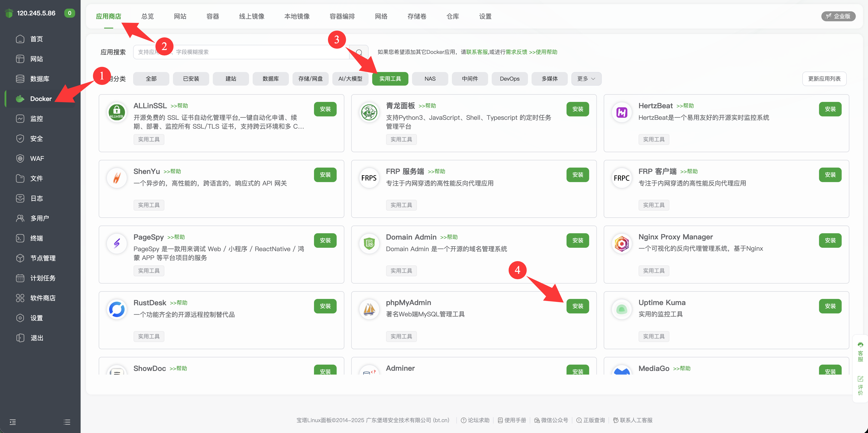Image resolution: width=868 pixels, height=433 pixels.
Task: Click the WAF shield sidebar icon
Action: [x=20, y=158]
